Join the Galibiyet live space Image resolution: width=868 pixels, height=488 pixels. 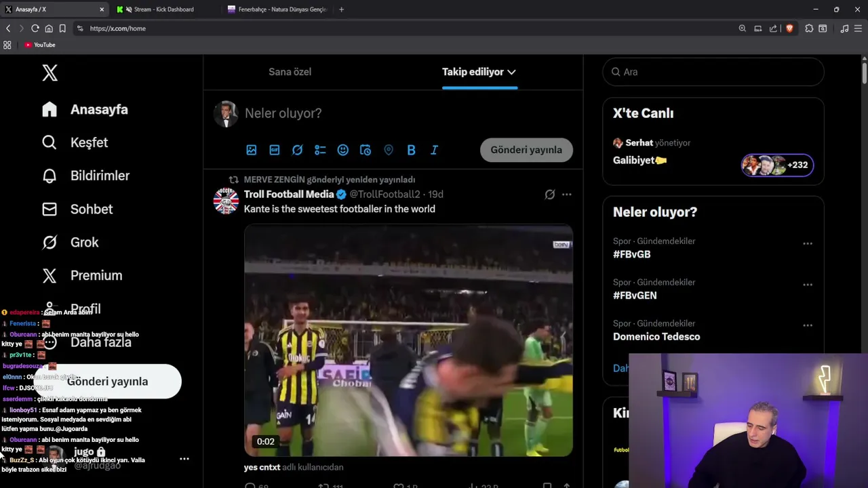click(639, 161)
